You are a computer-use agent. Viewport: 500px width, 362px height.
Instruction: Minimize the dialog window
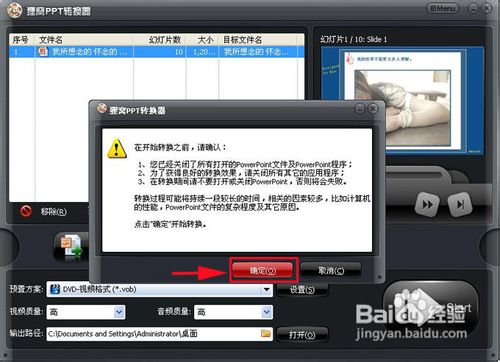(x=359, y=108)
